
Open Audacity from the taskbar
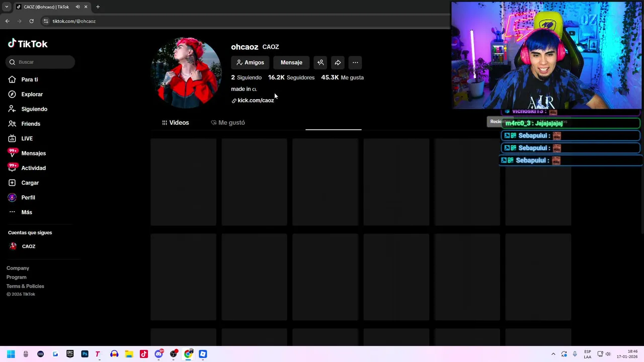(x=114, y=354)
